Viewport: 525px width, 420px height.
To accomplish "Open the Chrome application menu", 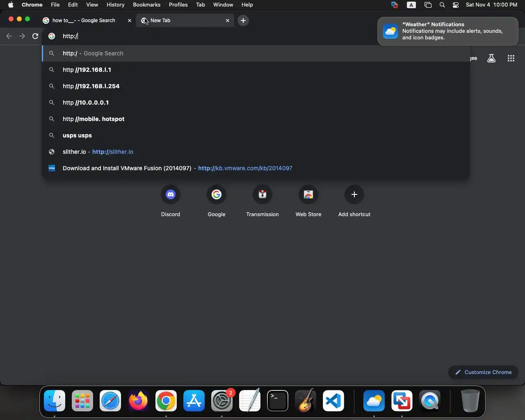I will tap(32, 5).
